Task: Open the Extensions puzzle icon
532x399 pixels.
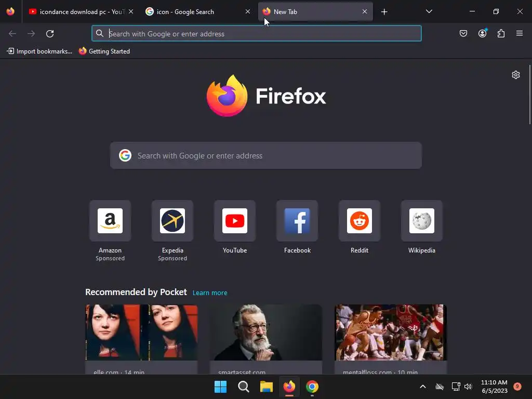Action: point(501,33)
